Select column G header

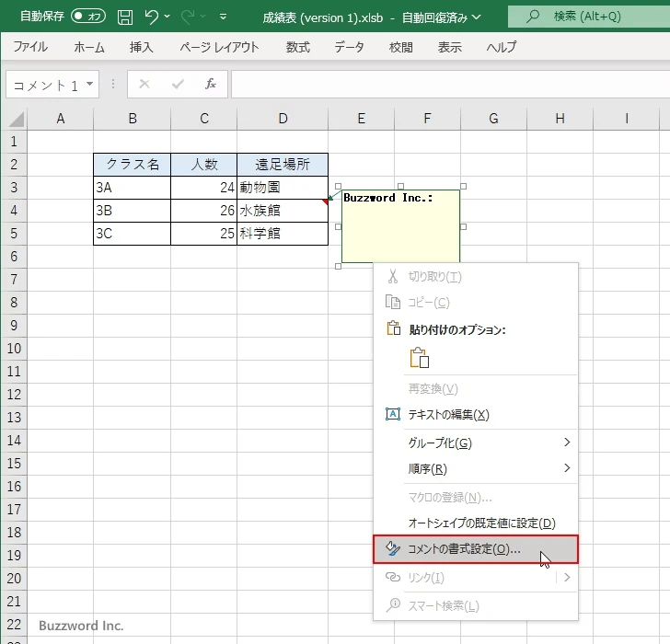pyautogui.click(x=493, y=119)
